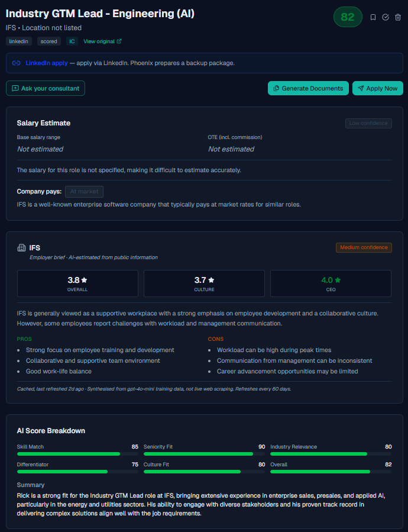Click the star next to the 3.8 overall rating
Image resolution: width=408 pixels, height=532 pixels.
85,280
